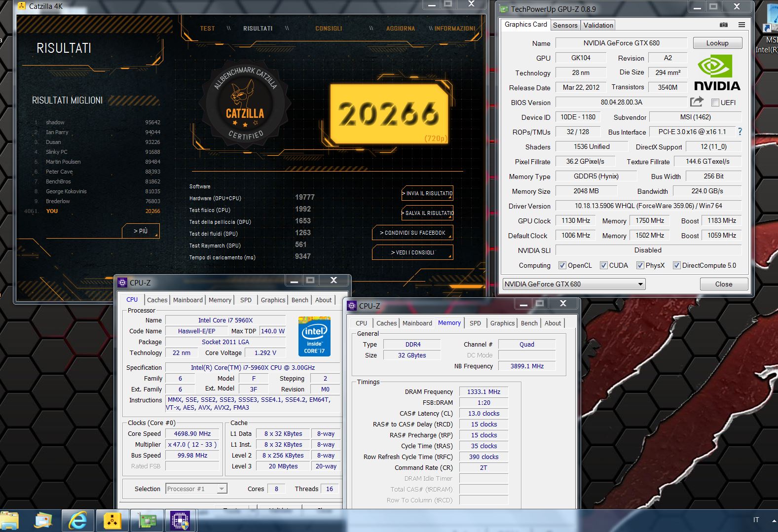
Task: Click VEDI I CONSIGLI button
Action: tap(412, 252)
